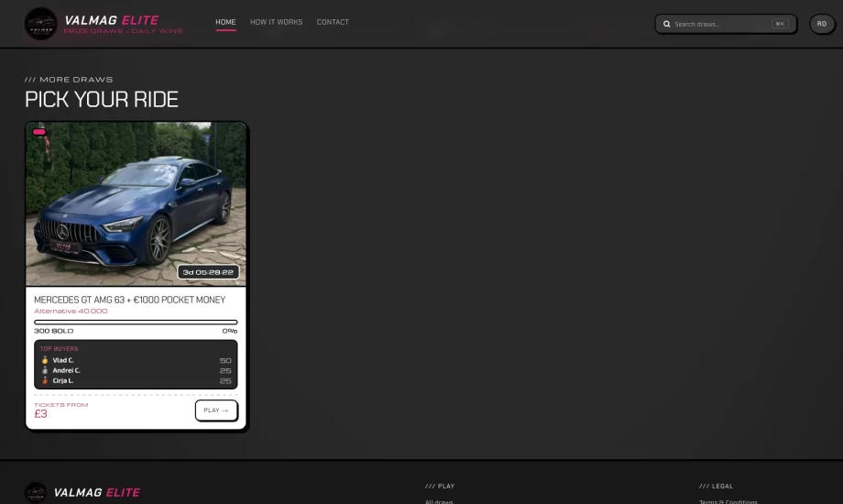Click the Valmag Elite footer logo

(82, 492)
